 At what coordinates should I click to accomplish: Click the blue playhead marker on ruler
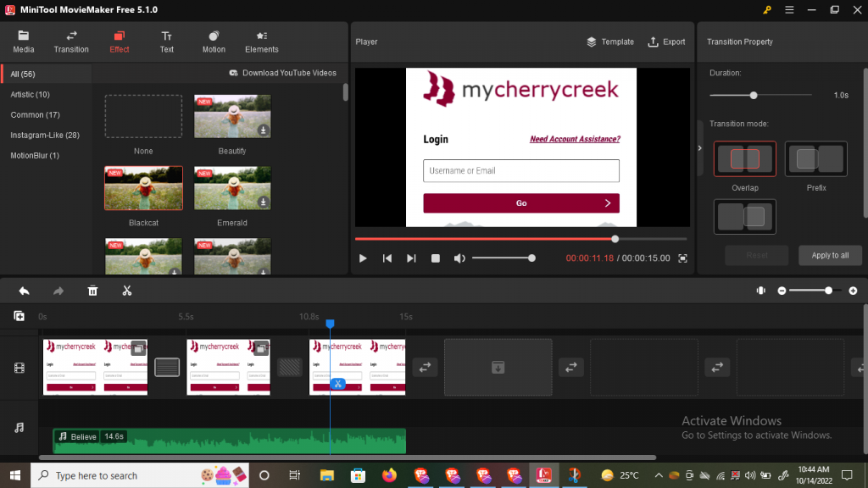(x=330, y=323)
